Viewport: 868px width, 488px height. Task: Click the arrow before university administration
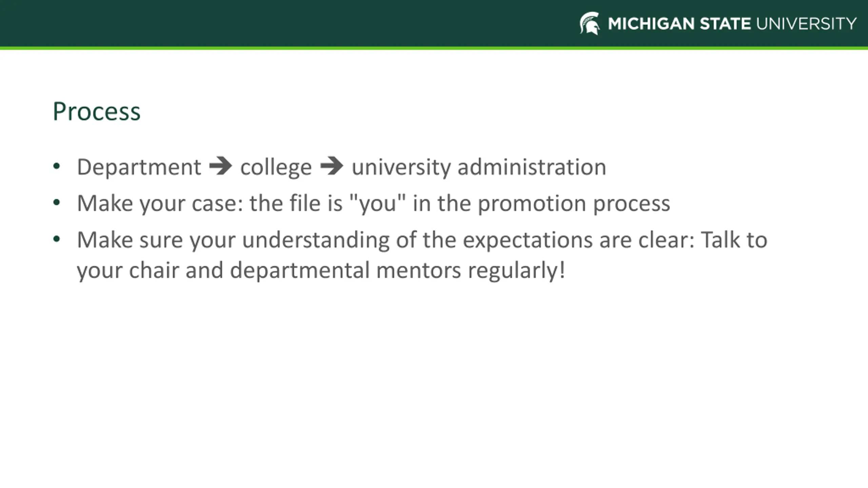332,166
